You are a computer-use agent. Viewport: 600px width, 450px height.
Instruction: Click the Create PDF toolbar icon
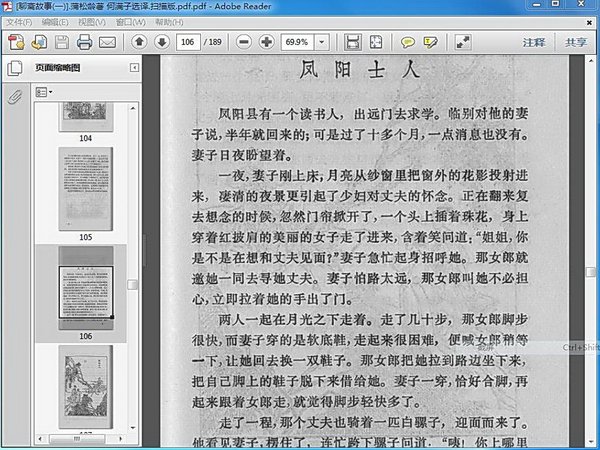[x=16, y=42]
